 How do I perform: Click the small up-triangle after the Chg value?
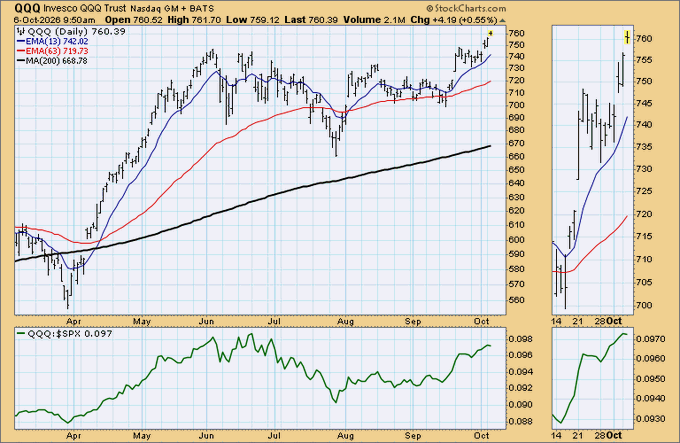pyautogui.click(x=502, y=20)
